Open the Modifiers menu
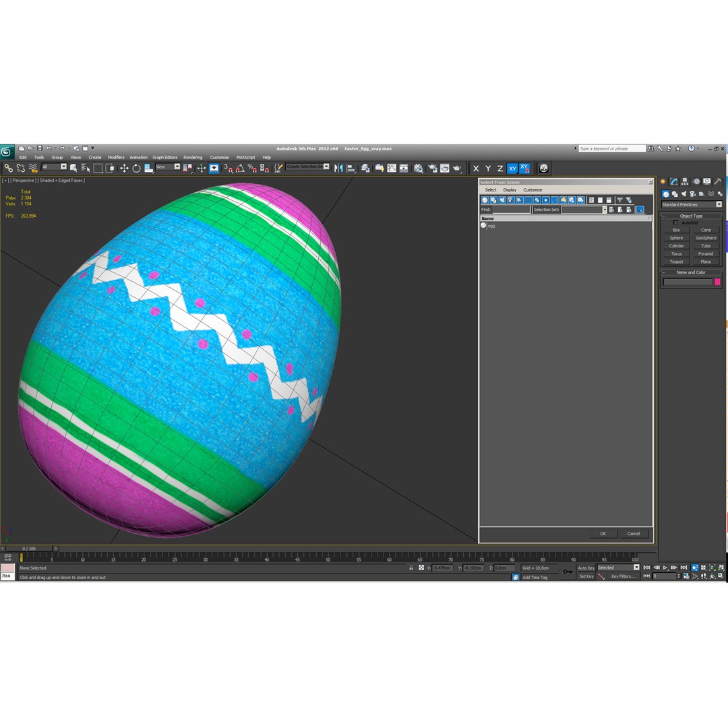Image resolution: width=728 pixels, height=728 pixels. pyautogui.click(x=116, y=157)
